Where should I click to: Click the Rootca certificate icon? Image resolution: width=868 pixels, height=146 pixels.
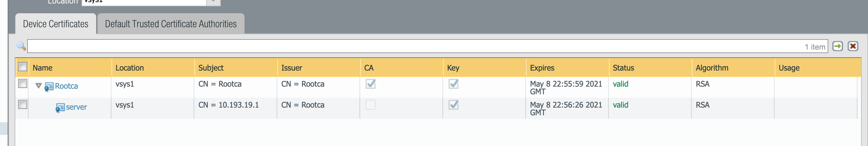(49, 87)
